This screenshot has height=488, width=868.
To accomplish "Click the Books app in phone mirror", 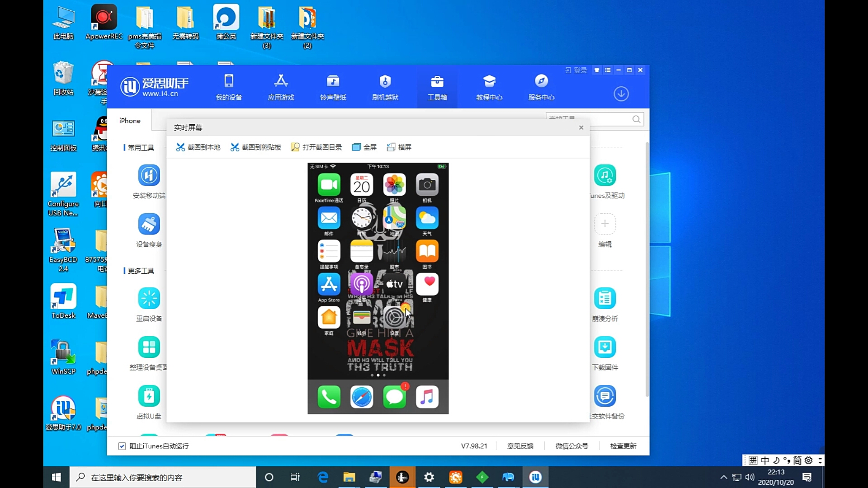I will pos(427,251).
